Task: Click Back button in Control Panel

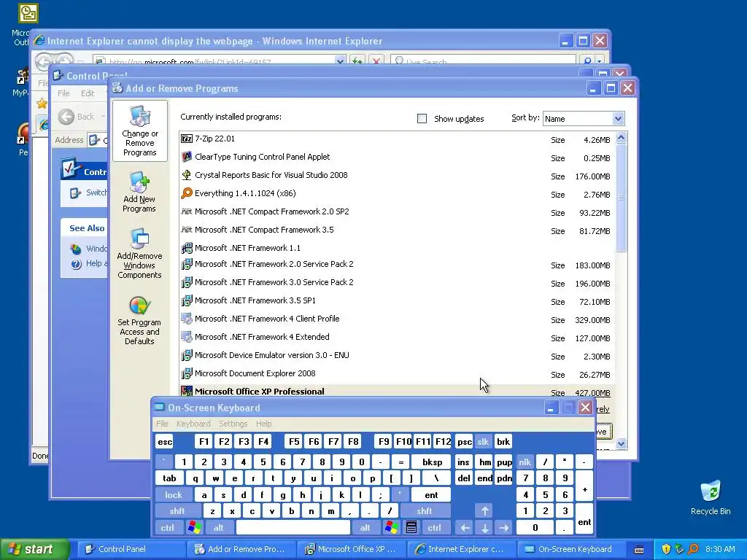Action: [x=77, y=117]
